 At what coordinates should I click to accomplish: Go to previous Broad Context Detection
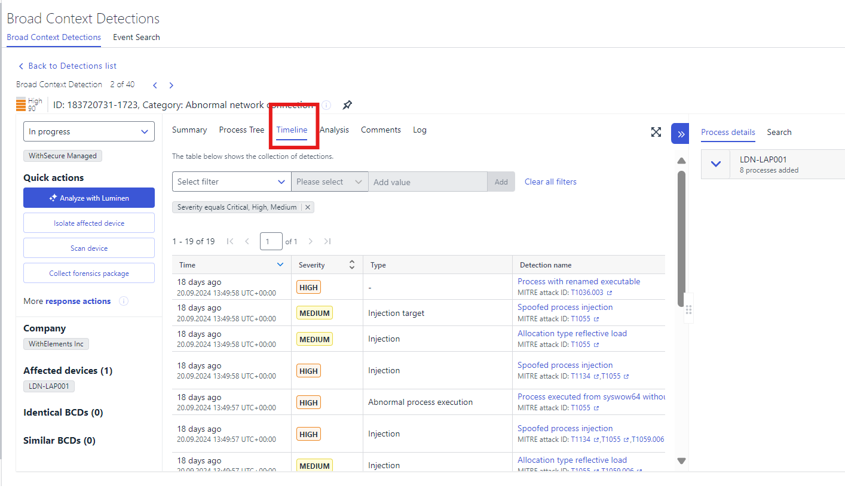[155, 85]
